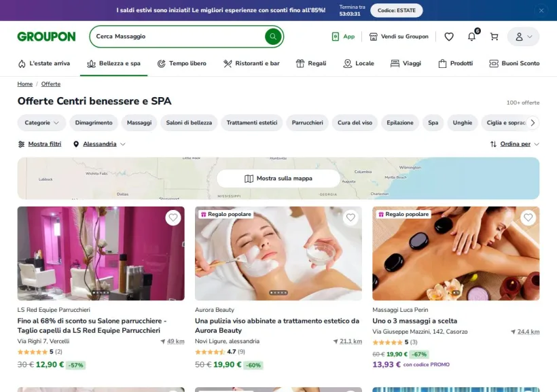Favorite the Massaggi Luca Perin deal

(528, 217)
